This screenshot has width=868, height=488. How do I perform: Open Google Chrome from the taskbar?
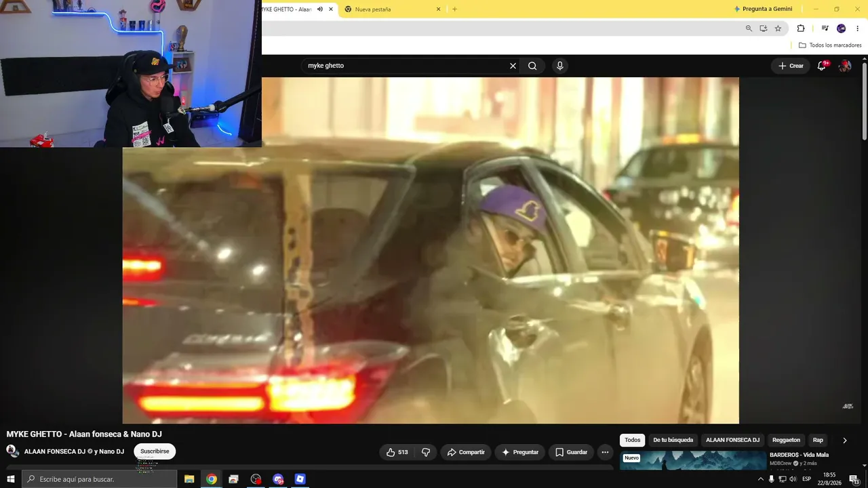tap(212, 479)
